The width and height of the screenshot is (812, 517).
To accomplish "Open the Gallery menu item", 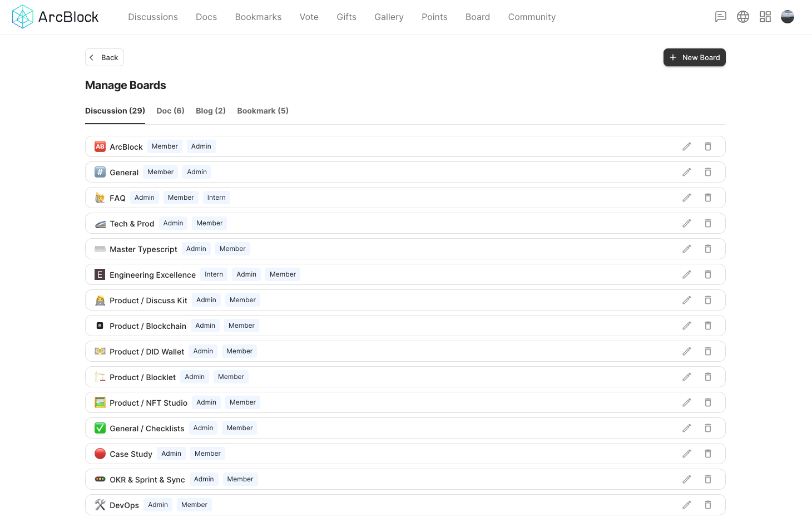I will [x=389, y=17].
